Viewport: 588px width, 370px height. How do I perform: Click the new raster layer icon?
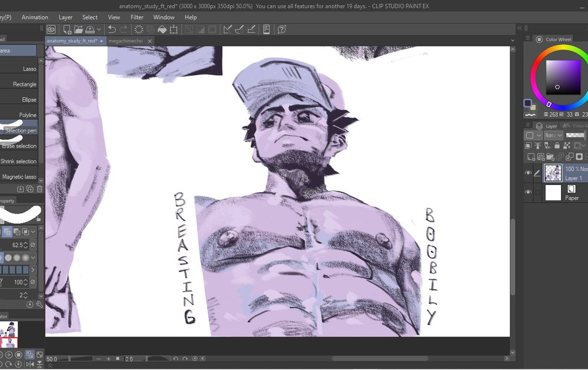(x=531, y=157)
